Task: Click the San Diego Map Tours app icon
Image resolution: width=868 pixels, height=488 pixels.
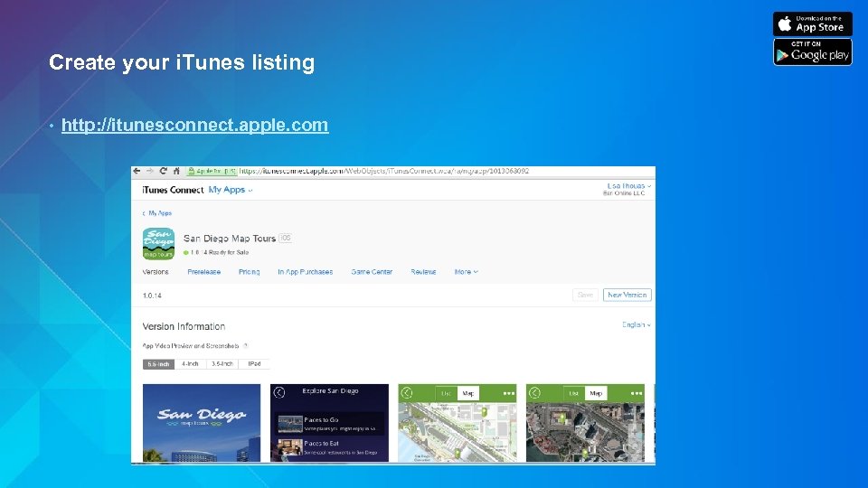Action: (158, 243)
